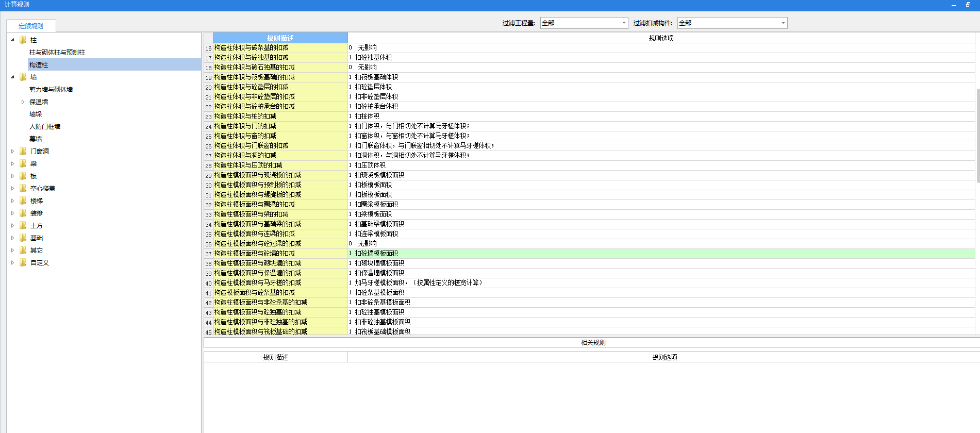Click row number 45 header

pos(208,332)
